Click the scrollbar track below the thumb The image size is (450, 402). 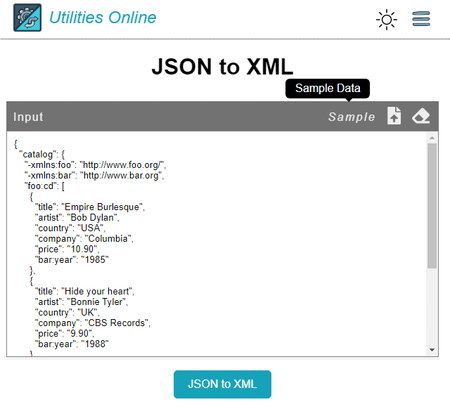click(432, 307)
